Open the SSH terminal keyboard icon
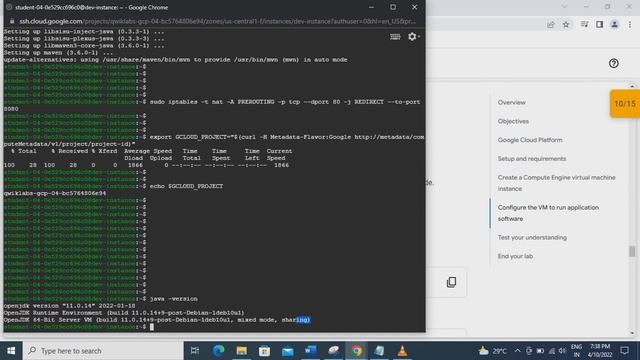Viewport: 640px width, 360px height. [395, 37]
